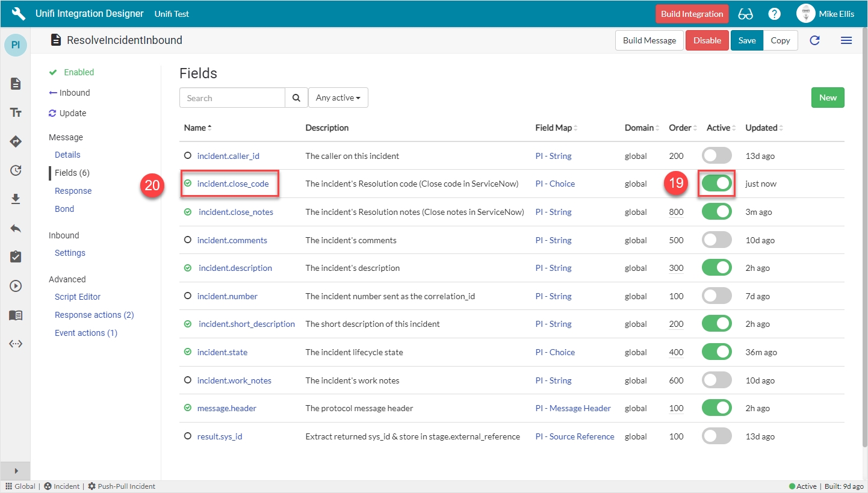Click the glasses icon in header

(x=745, y=14)
